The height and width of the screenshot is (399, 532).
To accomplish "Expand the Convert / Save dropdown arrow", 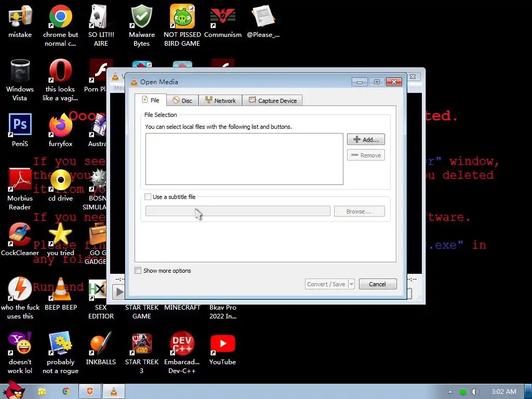I will coord(351,284).
